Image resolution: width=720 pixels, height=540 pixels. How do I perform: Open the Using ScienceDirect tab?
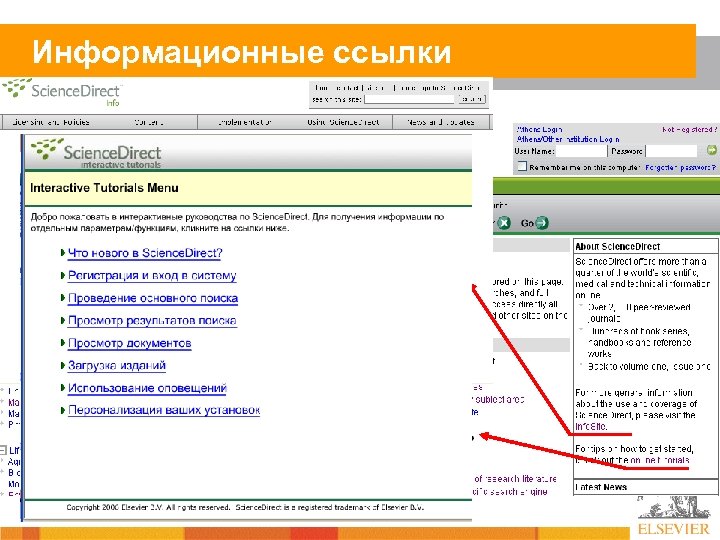tap(343, 122)
